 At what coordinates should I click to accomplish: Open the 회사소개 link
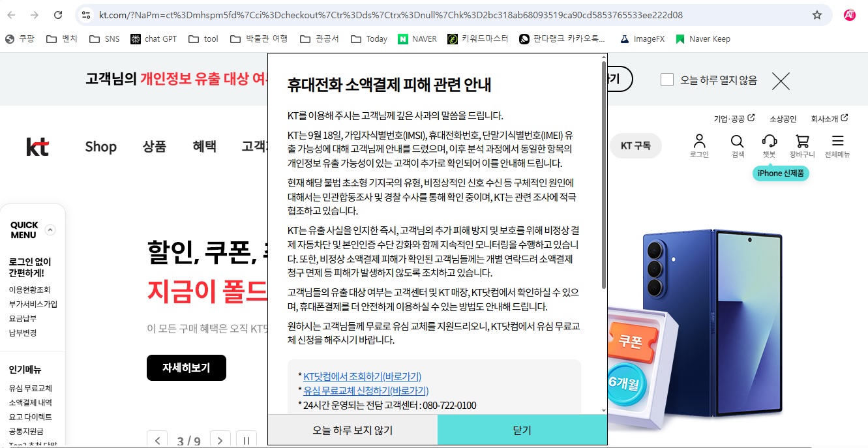[830, 119]
